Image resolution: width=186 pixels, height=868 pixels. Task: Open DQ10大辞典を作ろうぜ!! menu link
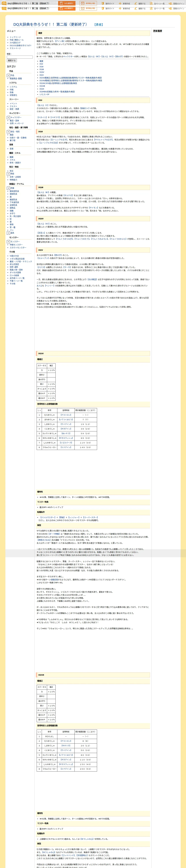click(x=20, y=45)
